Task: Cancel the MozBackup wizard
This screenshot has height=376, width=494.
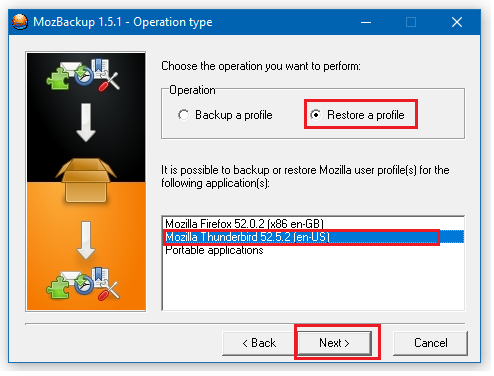Action: pyautogui.click(x=430, y=343)
